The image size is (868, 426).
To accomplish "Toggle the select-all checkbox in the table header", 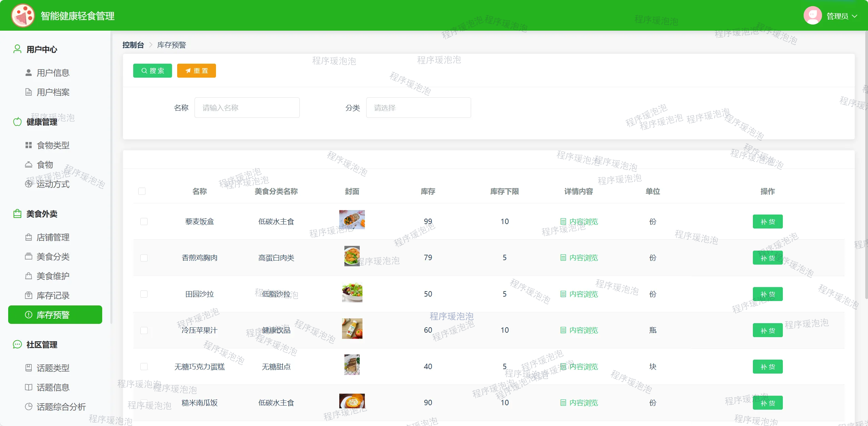I will pyautogui.click(x=142, y=191).
